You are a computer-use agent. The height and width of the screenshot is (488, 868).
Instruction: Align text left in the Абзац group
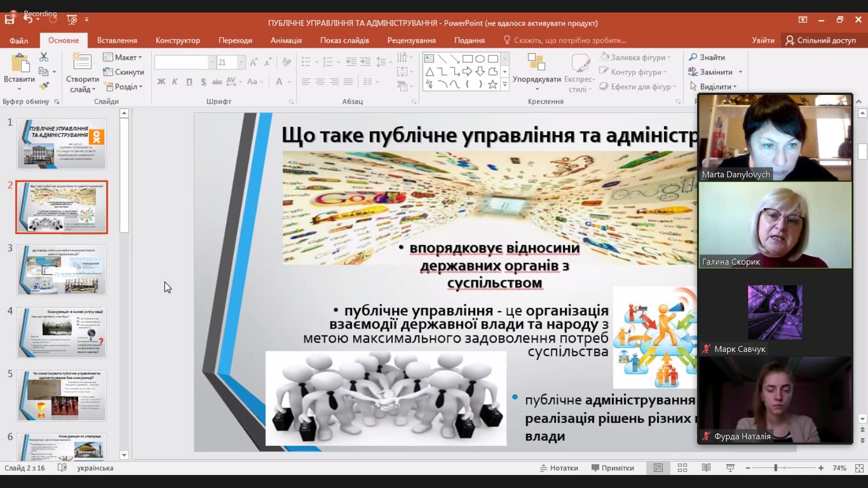pyautogui.click(x=306, y=82)
